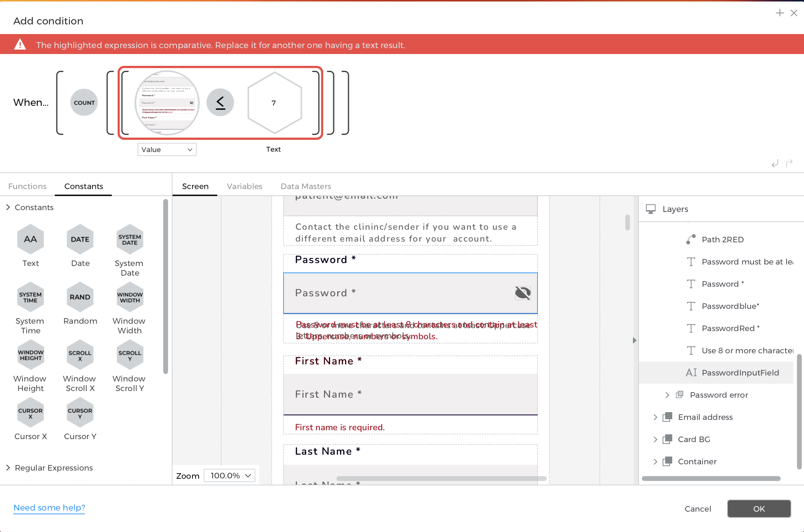This screenshot has height=532, width=804.
Task: Click the screen element thumbnail in expression
Action: pyautogui.click(x=167, y=102)
